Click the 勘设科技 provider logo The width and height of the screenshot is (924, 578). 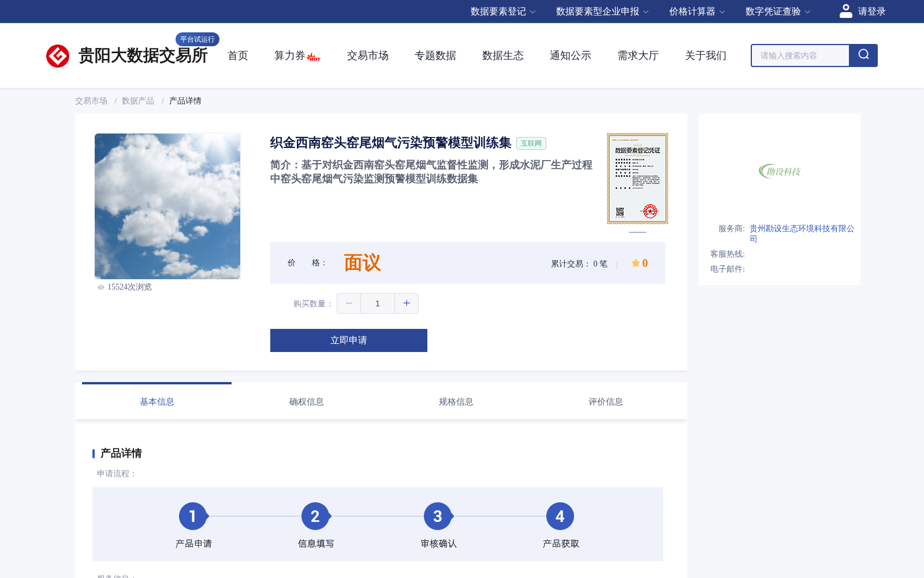click(780, 171)
